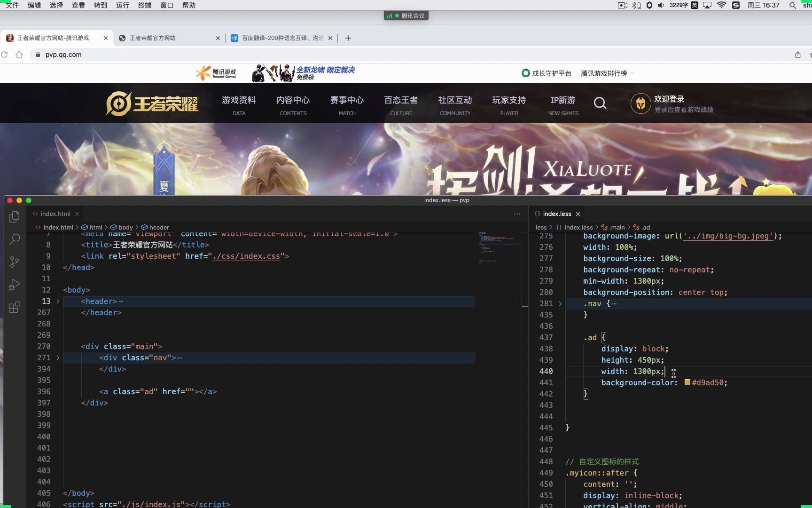The image size is (812, 508).
Task: Click the 全新龙啸 限定裁决 ad banner
Action: [x=303, y=73]
